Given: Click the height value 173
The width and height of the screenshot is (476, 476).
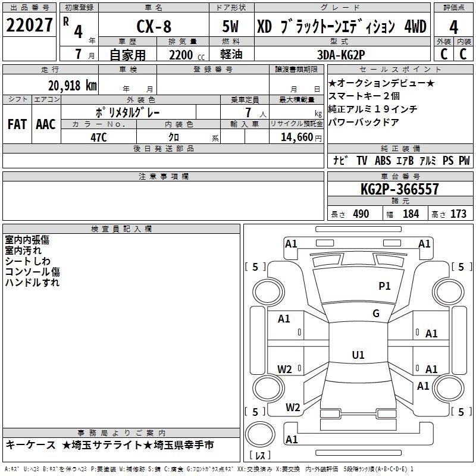Looking at the screenshot, I should (x=458, y=214).
